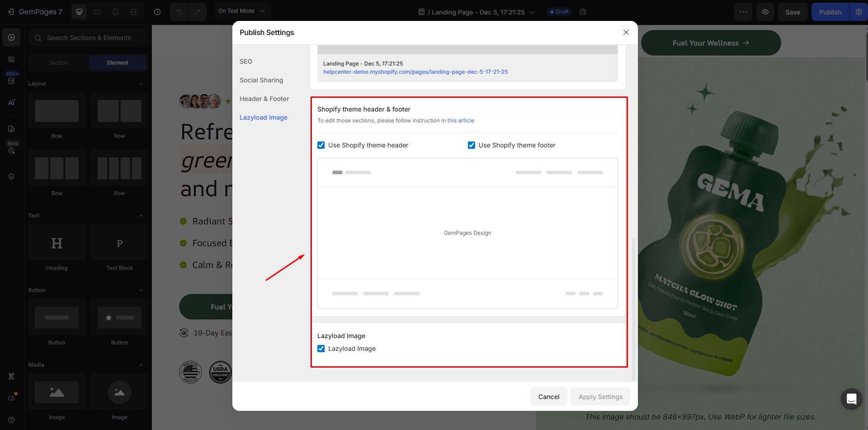
Task: Go to Social Sharing settings
Action: pyautogui.click(x=261, y=80)
